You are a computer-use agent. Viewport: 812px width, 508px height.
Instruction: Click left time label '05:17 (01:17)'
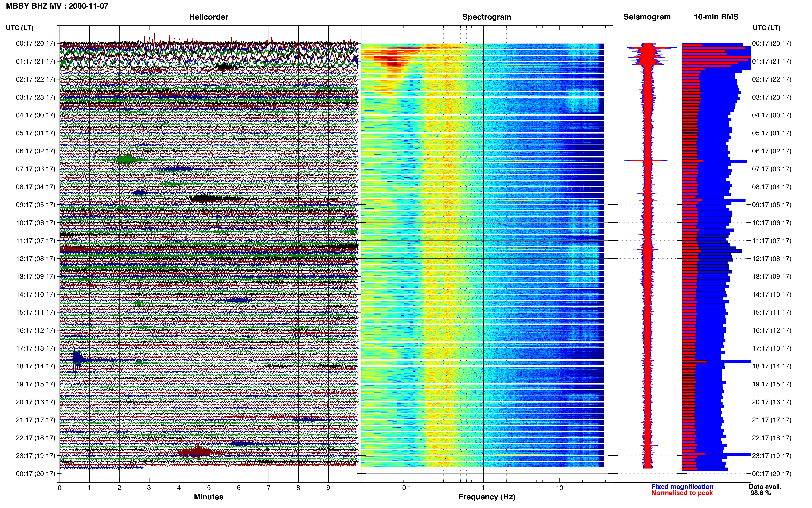click(35, 133)
